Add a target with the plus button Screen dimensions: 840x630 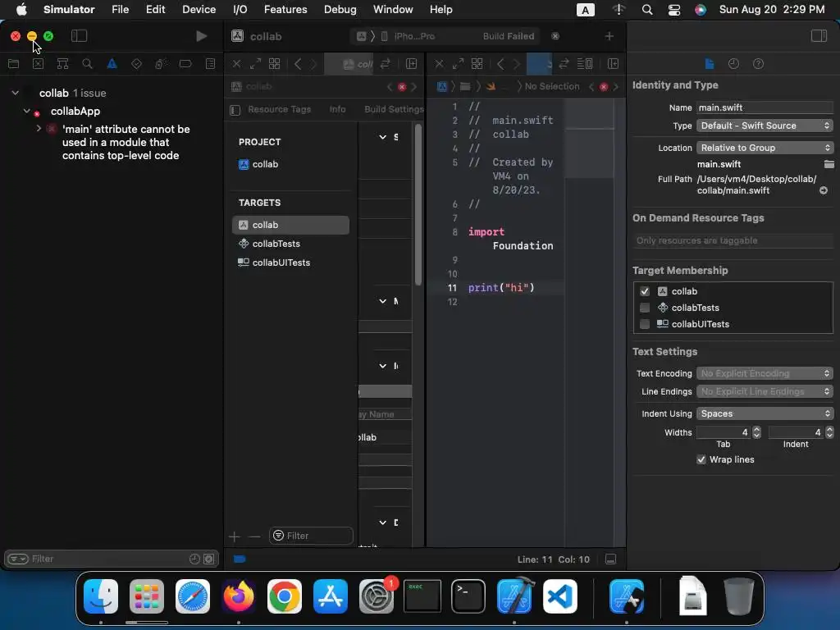click(234, 536)
